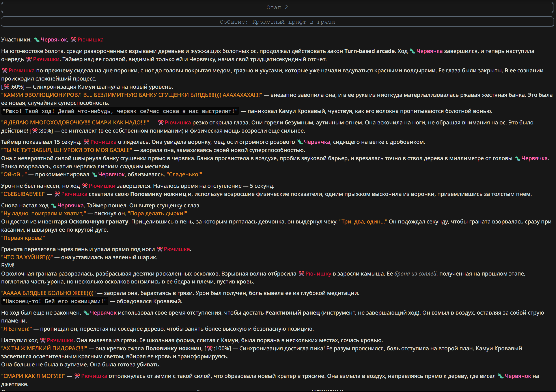556x392 pixels.
Task: Click the "Событие: Крокетный дрифт в грязи" bar
Action: point(277,22)
